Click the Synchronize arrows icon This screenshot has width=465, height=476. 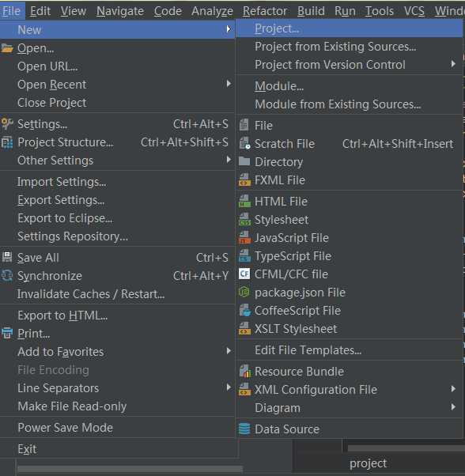coord(7,276)
